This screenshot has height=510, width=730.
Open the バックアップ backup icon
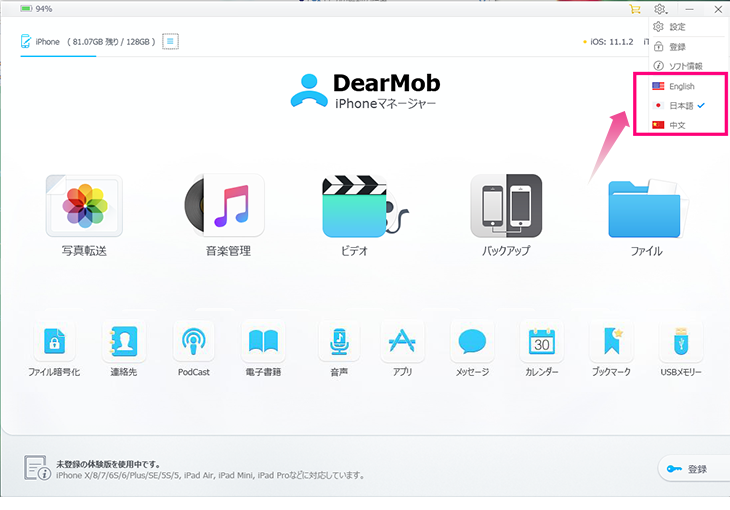coord(506,206)
